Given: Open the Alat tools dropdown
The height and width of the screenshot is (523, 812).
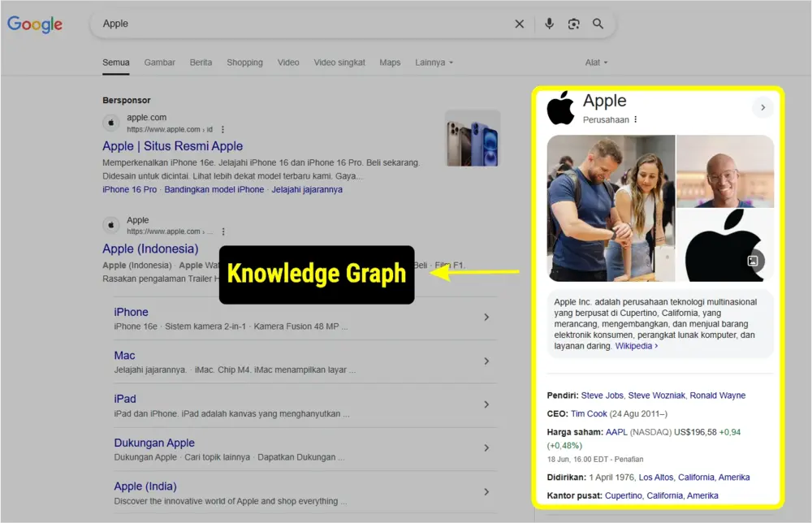Looking at the screenshot, I should [596, 63].
